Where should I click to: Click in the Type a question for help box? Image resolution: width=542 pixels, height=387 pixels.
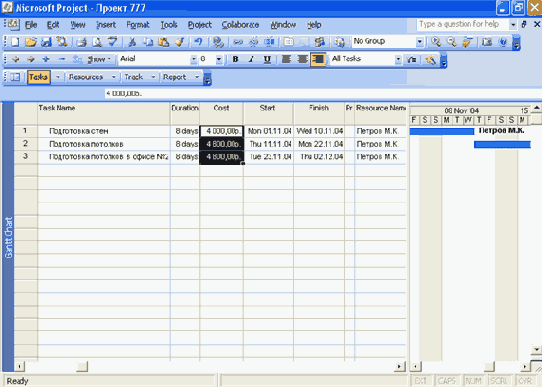coord(462,24)
